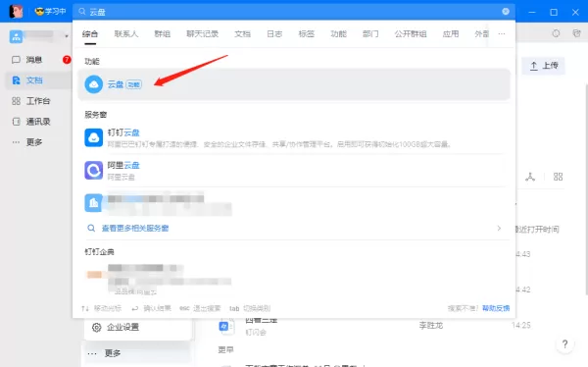Click the blue 云盘 cloud icon
This screenshot has width=588, height=367.
pos(94,84)
